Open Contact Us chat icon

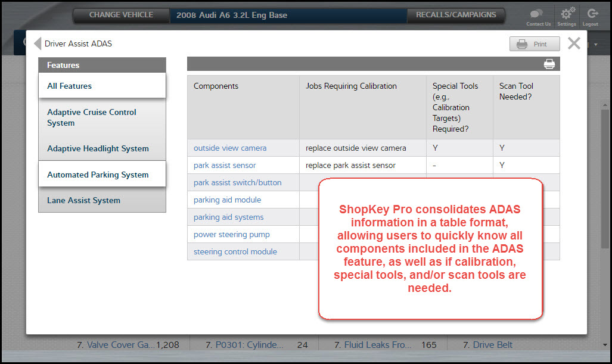coord(538,14)
